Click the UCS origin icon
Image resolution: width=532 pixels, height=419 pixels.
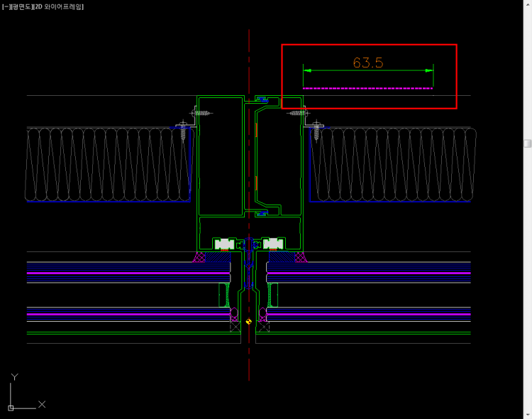point(11,408)
